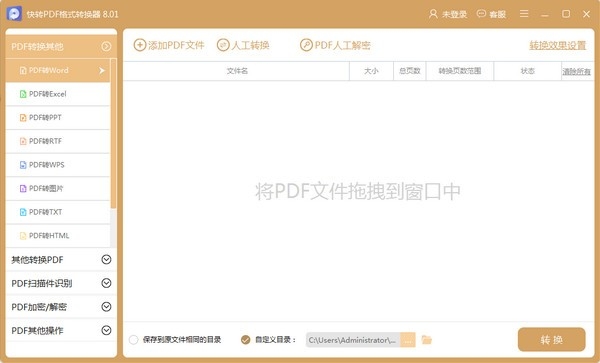Open 人工转换 manual conversion icon
Screen dimensions: 600x363
coord(223,45)
